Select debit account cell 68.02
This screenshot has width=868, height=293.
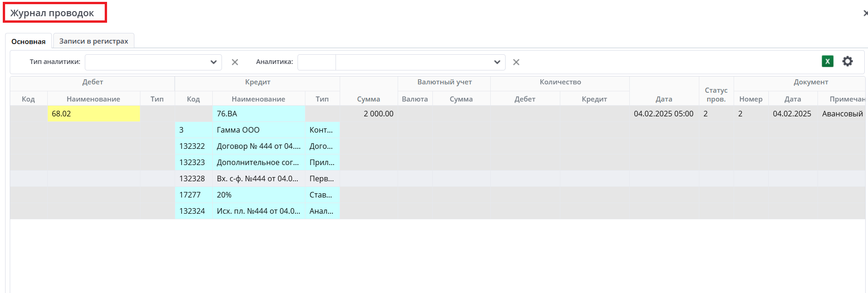93,114
